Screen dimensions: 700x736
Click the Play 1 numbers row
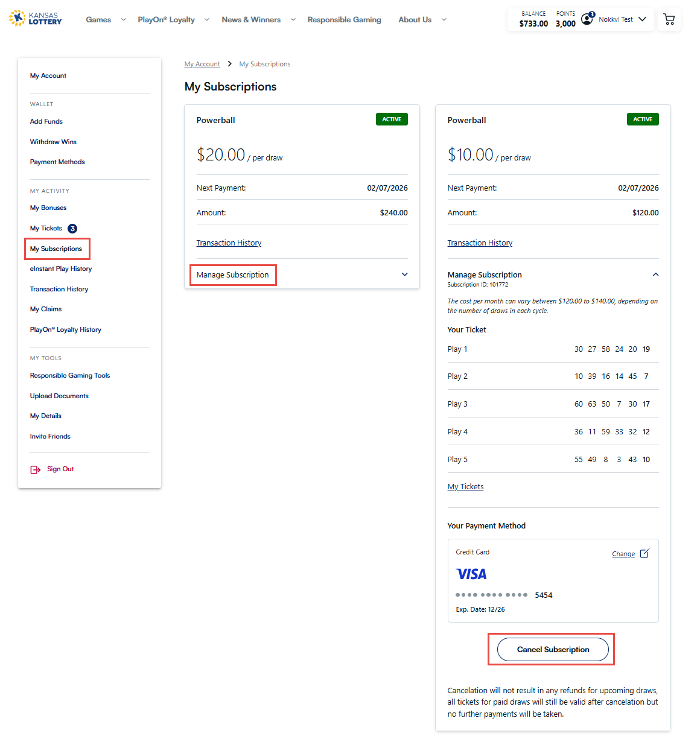click(x=553, y=349)
